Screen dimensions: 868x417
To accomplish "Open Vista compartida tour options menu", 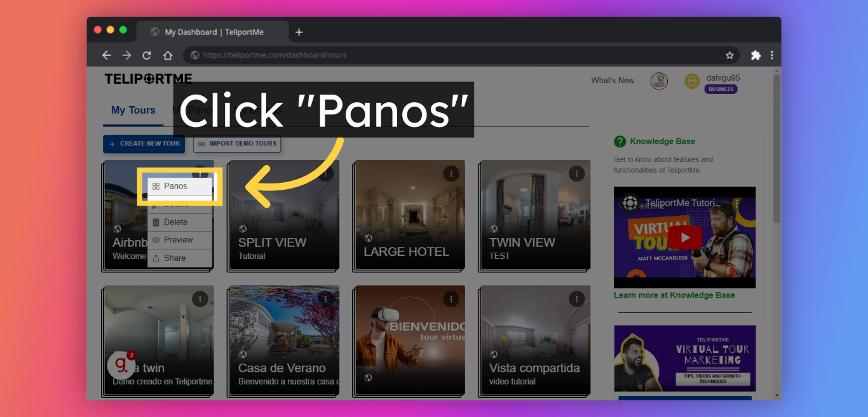I will tap(576, 299).
